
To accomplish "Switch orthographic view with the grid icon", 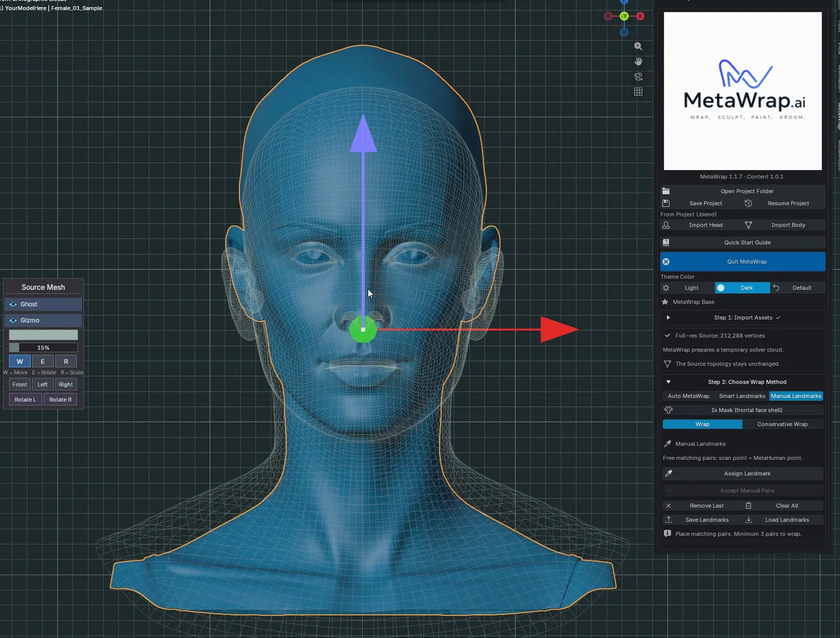I will (638, 92).
